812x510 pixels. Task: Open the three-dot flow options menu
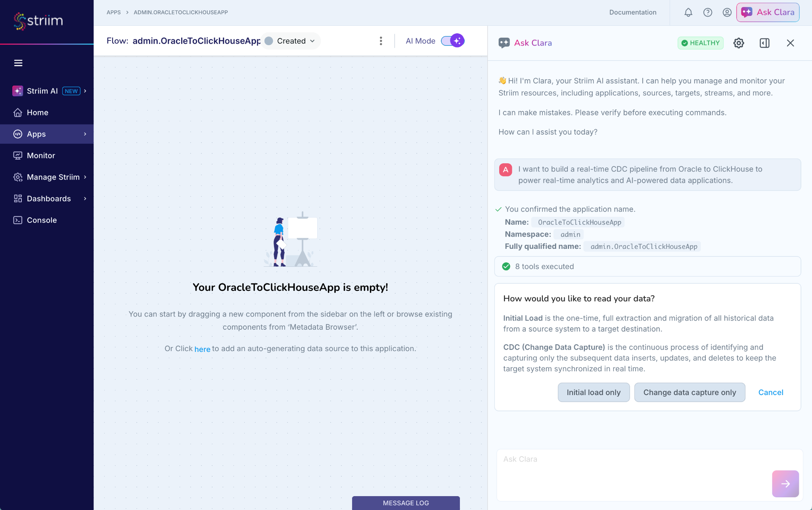tap(381, 41)
